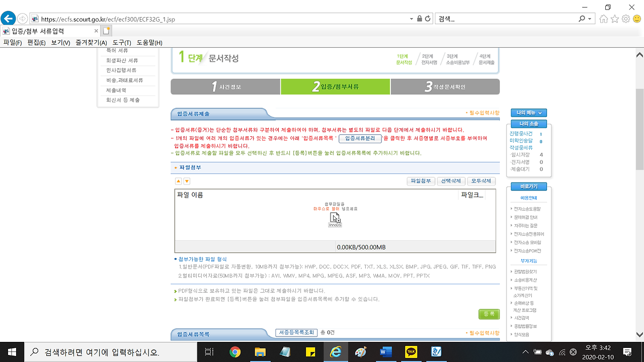Screen dimensions: 644x362
Task: Open a new browser tab
Action: tap(106, 31)
